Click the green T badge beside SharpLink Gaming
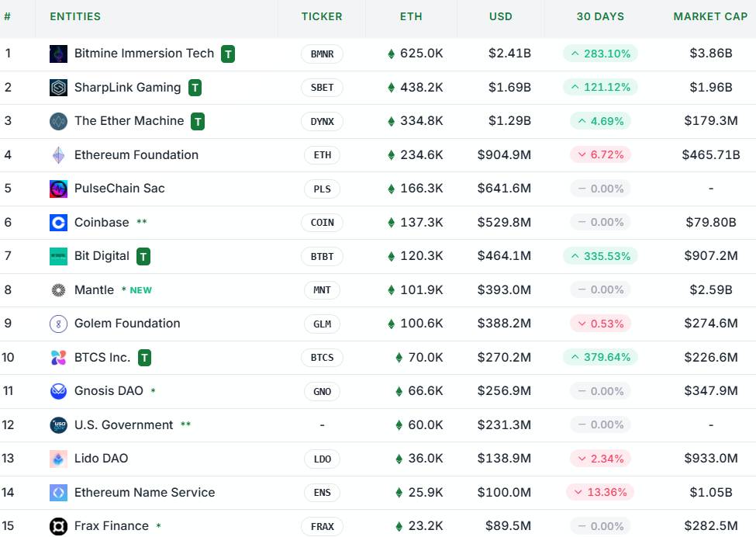Screen dimensions: 756x537 coord(195,88)
